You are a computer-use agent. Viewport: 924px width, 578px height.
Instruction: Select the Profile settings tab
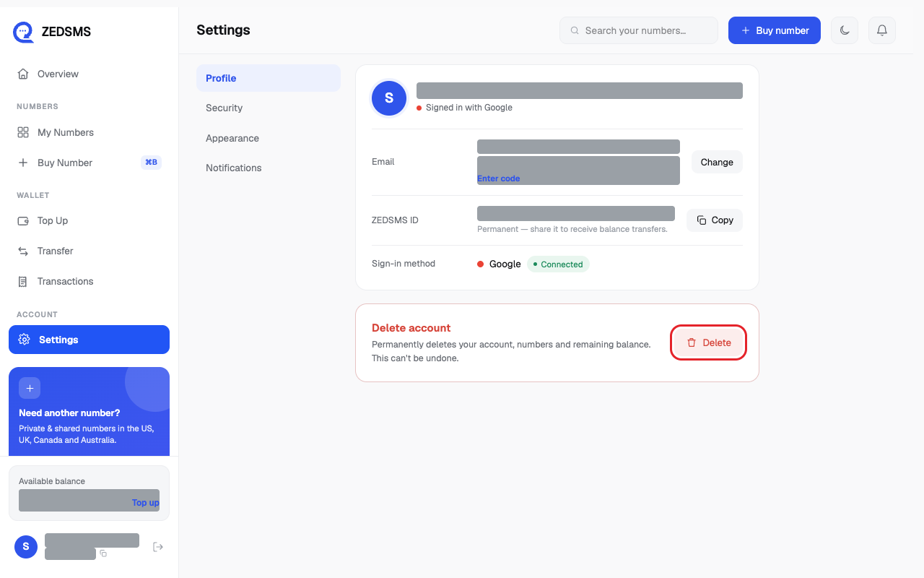tap(269, 78)
